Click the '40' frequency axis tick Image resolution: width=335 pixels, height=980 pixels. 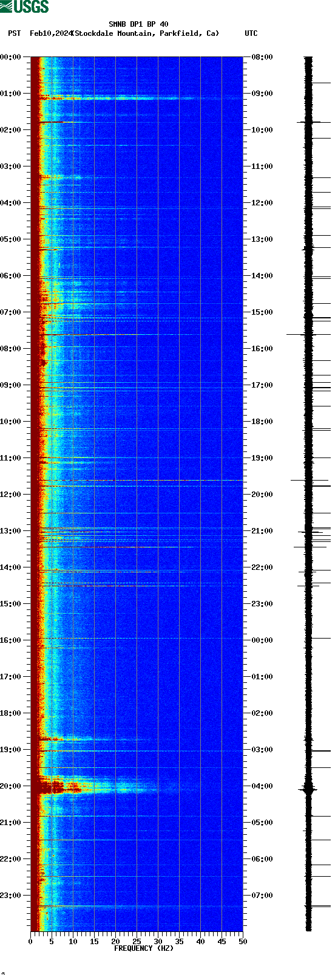tap(200, 942)
